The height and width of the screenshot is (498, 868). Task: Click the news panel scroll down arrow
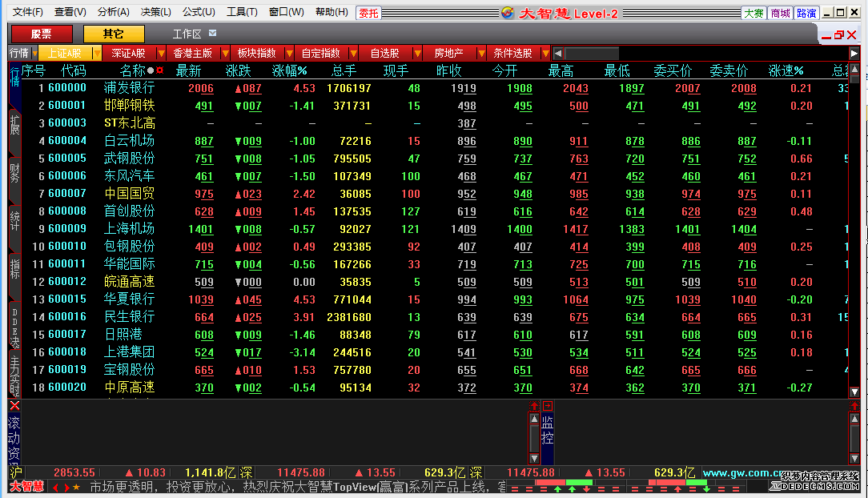(x=534, y=459)
